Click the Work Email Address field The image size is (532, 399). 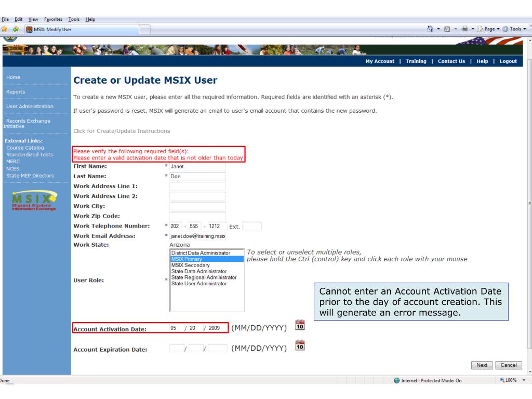(x=197, y=236)
